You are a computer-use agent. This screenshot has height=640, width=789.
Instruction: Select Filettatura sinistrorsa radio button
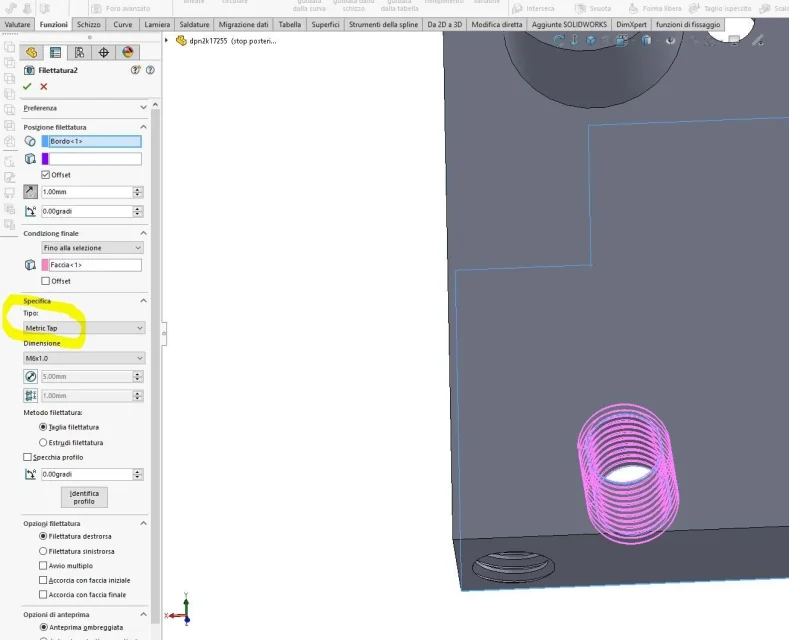43,551
